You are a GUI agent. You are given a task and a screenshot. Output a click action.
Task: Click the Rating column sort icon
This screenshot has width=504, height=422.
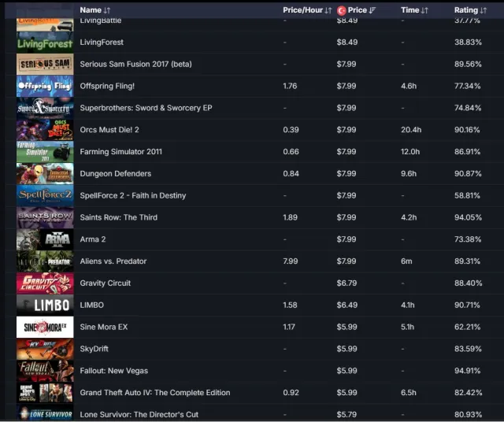483,10
